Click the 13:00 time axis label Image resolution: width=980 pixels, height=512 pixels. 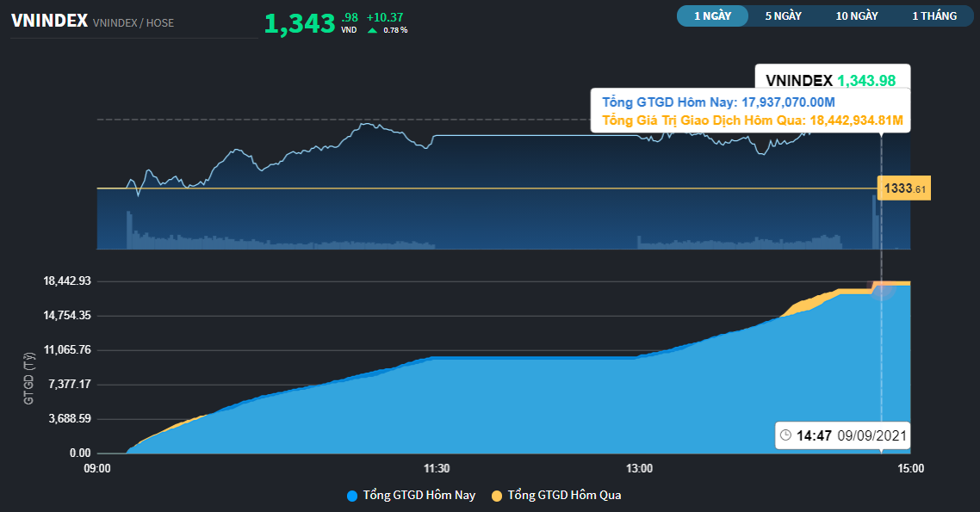coord(639,468)
